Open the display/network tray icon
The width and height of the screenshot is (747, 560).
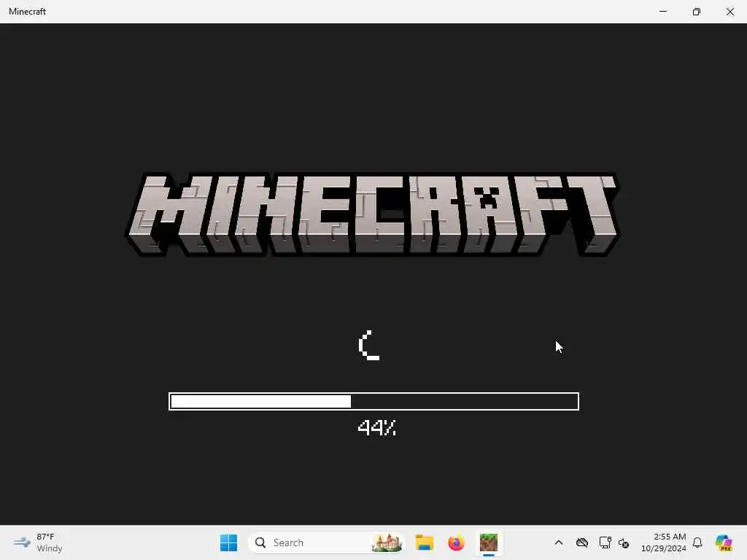(605, 542)
